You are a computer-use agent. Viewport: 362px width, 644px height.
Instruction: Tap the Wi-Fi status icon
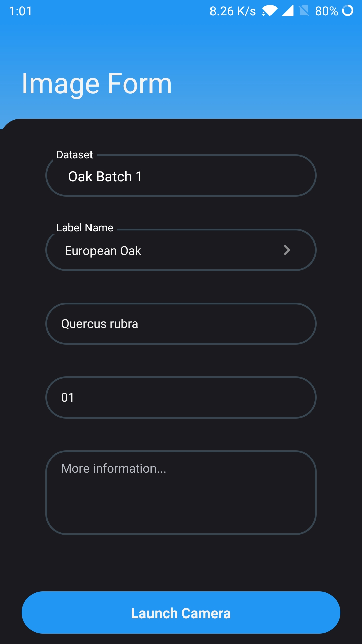click(270, 11)
